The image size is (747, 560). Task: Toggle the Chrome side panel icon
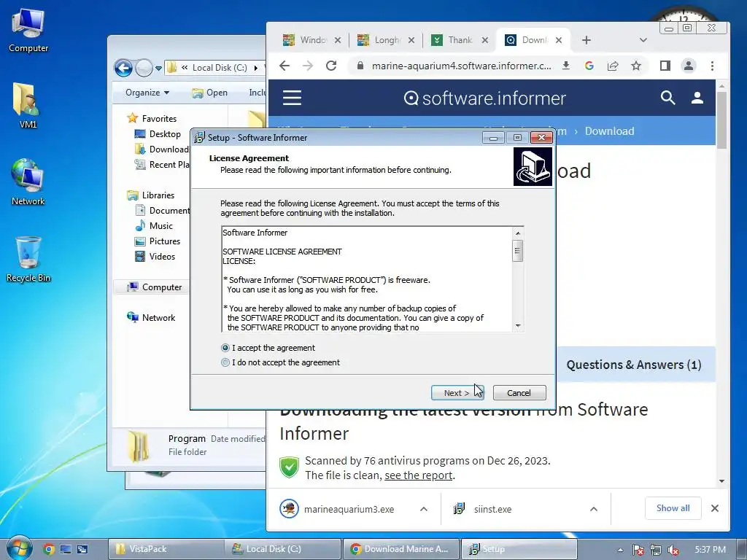(x=665, y=66)
